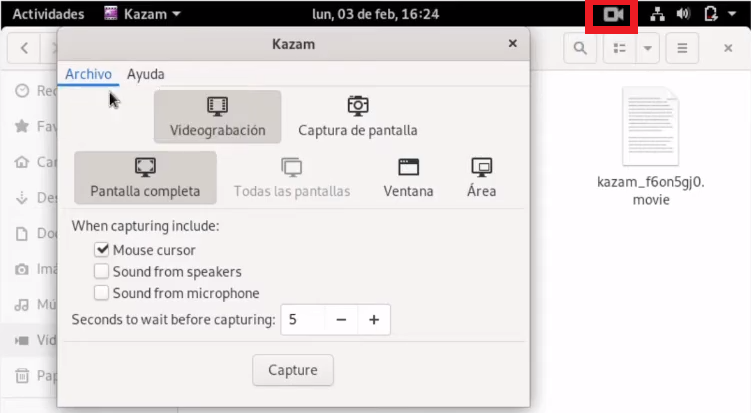Pick the Área capture option
Viewport: 751px width, 413px height.
[x=481, y=178]
